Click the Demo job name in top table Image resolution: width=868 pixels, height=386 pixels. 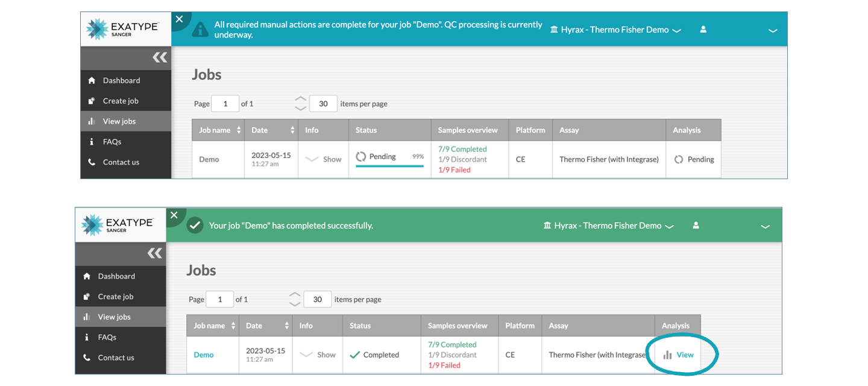point(209,159)
